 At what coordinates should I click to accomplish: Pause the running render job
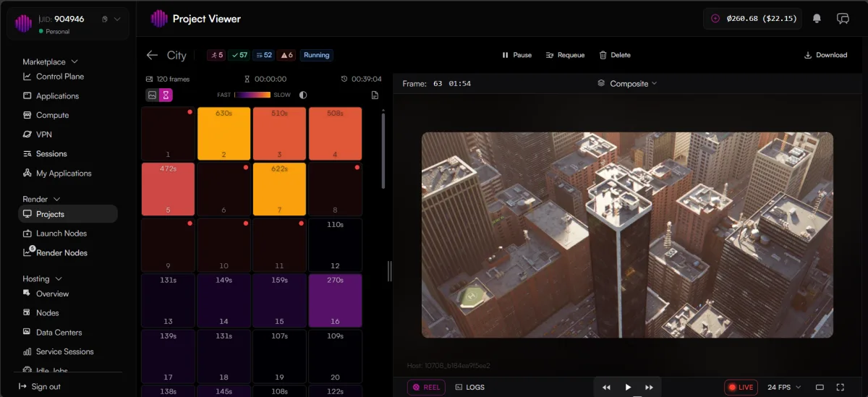pyautogui.click(x=516, y=55)
